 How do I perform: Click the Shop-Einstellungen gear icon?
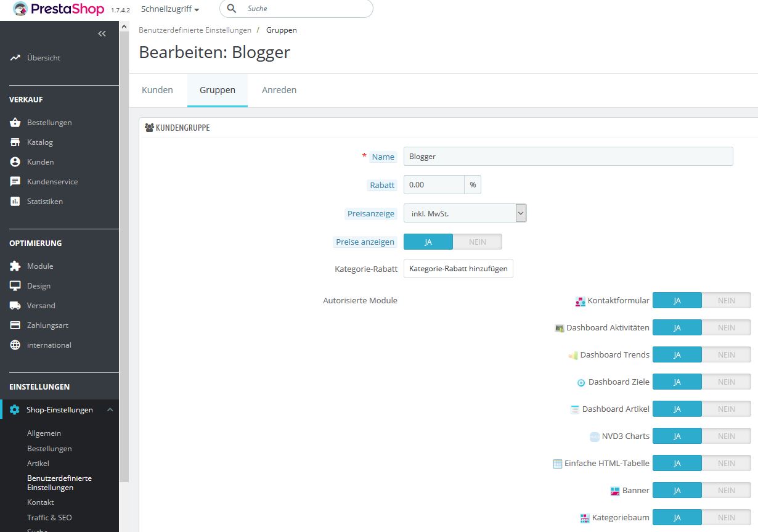coord(15,410)
